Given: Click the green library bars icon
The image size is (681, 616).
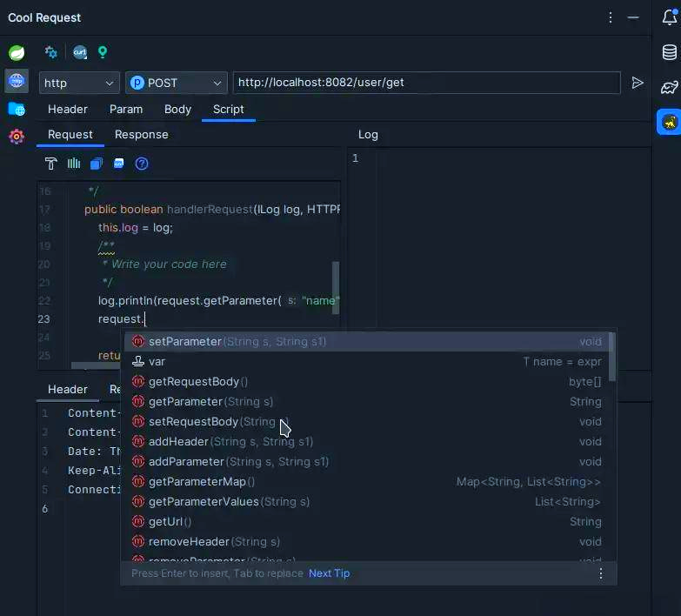Looking at the screenshot, I should point(74,164).
